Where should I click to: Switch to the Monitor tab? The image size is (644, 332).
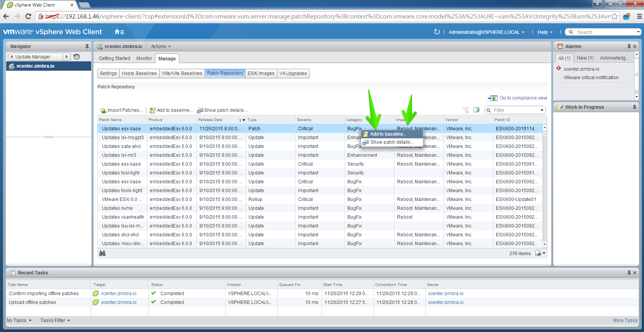(x=144, y=58)
